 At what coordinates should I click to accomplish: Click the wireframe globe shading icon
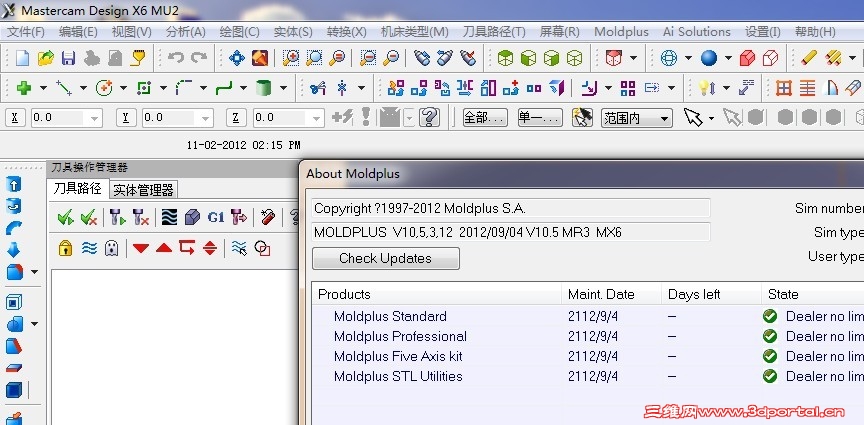point(669,58)
